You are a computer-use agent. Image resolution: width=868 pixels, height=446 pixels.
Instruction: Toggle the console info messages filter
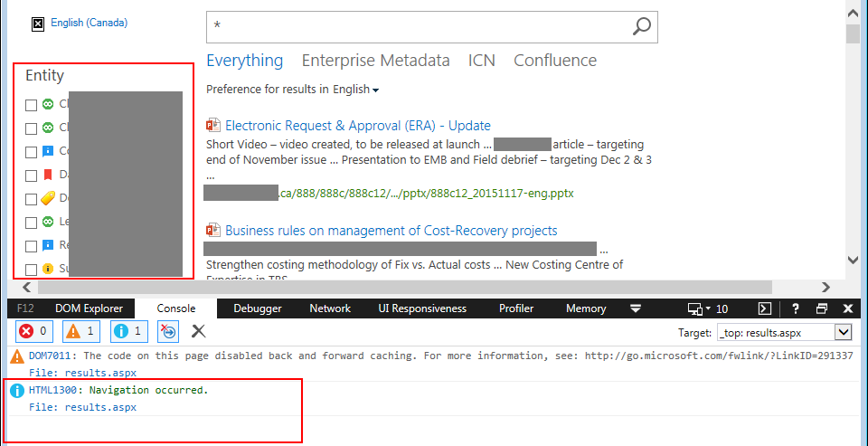point(128,331)
